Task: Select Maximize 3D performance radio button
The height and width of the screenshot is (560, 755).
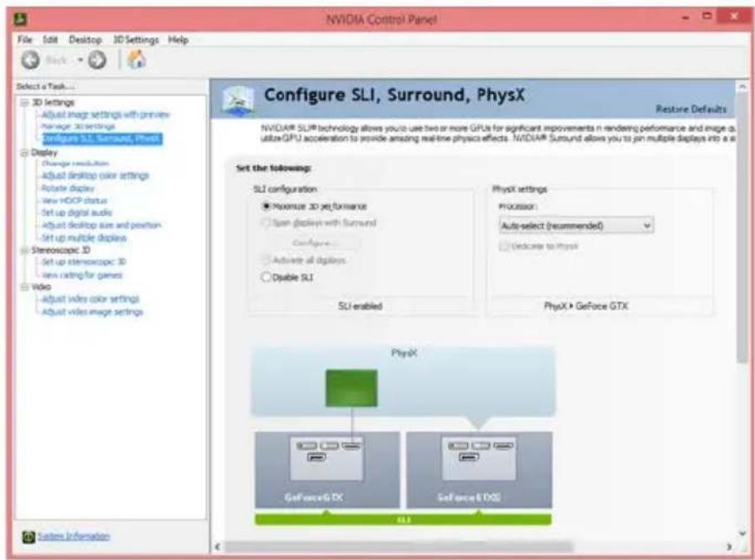Action: tap(265, 206)
